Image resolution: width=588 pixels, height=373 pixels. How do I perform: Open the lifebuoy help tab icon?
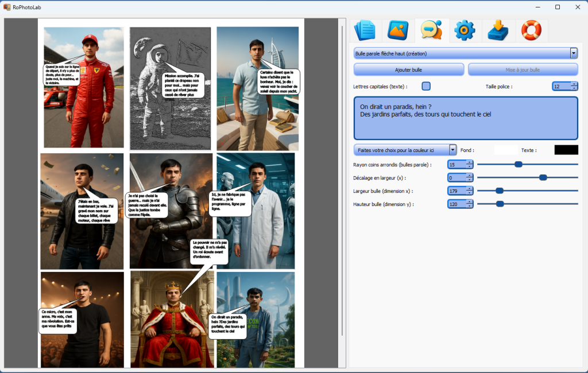(x=531, y=30)
